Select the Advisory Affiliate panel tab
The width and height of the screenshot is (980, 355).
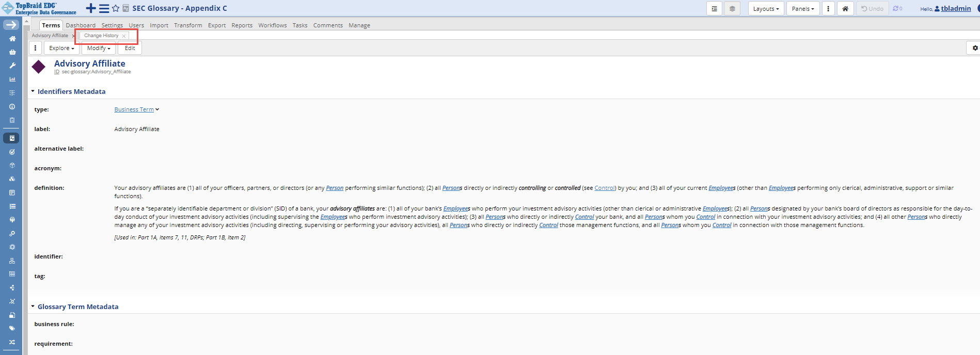(x=50, y=36)
